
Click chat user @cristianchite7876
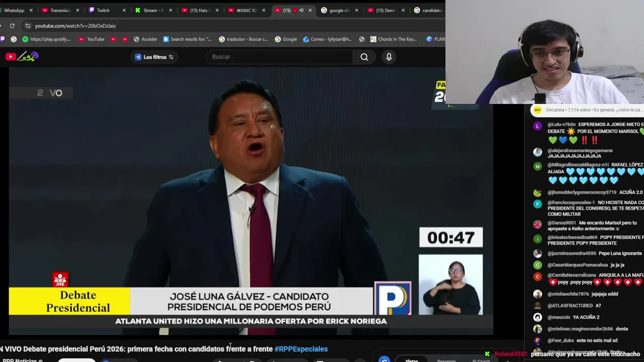click(x=568, y=294)
